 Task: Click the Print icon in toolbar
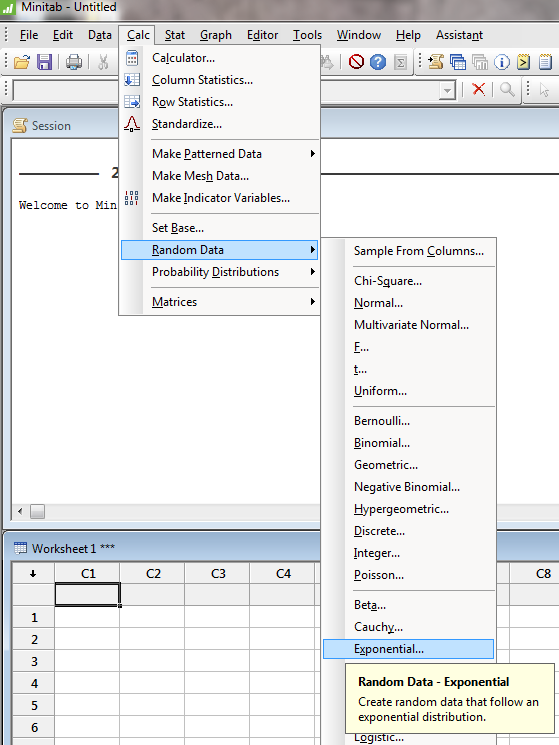[74, 62]
